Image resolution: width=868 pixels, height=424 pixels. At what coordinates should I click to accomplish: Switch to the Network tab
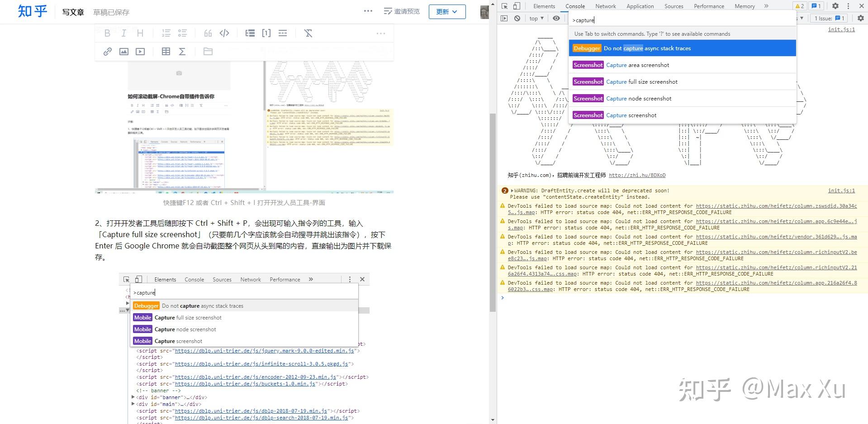point(605,6)
